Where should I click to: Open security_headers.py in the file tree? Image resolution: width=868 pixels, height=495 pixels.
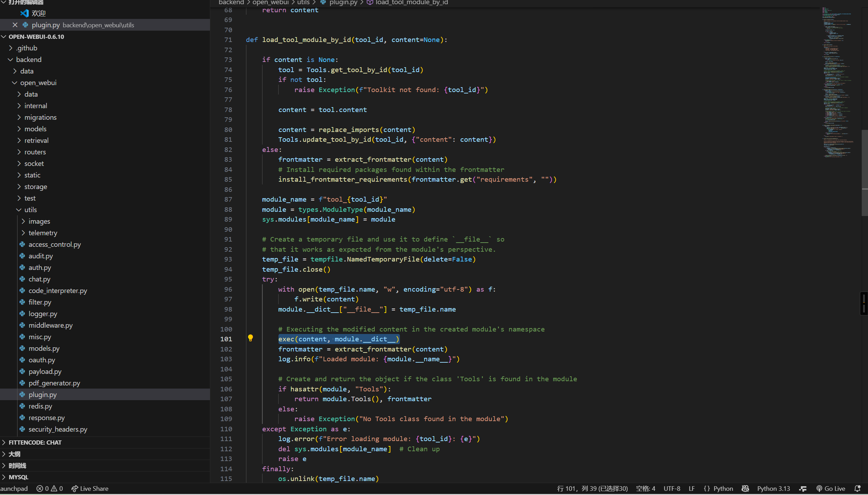[58, 429]
